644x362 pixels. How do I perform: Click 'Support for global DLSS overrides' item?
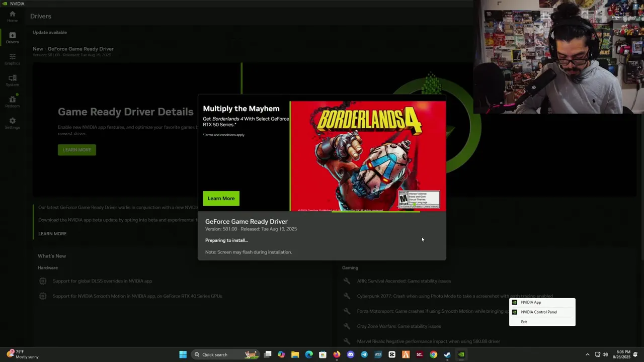click(x=102, y=281)
